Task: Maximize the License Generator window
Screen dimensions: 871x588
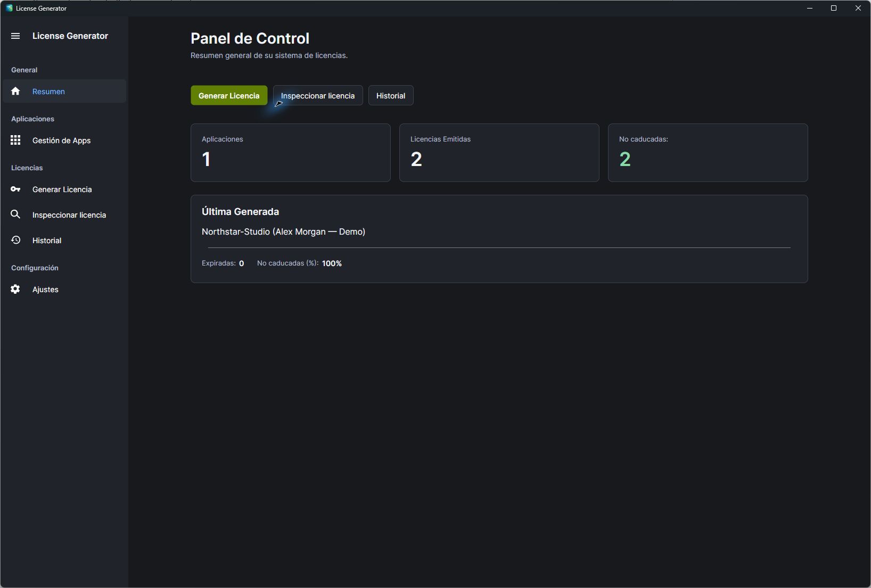Action: tap(834, 8)
